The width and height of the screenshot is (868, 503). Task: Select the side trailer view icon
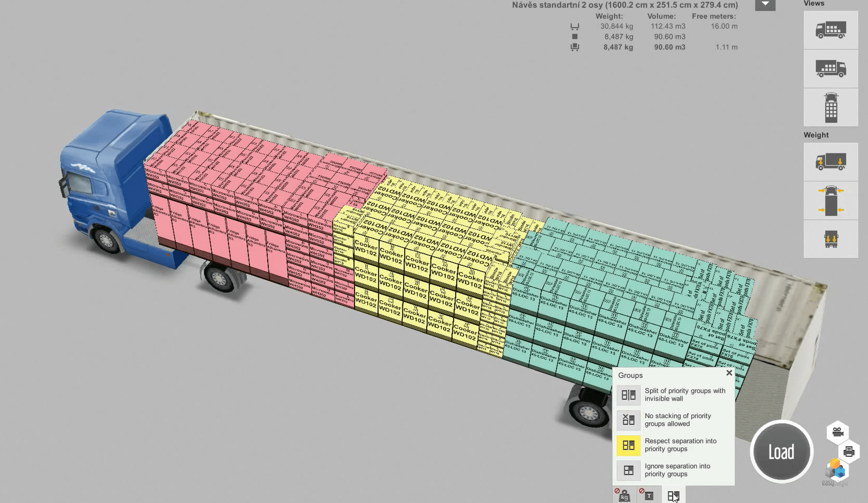pyautogui.click(x=830, y=68)
